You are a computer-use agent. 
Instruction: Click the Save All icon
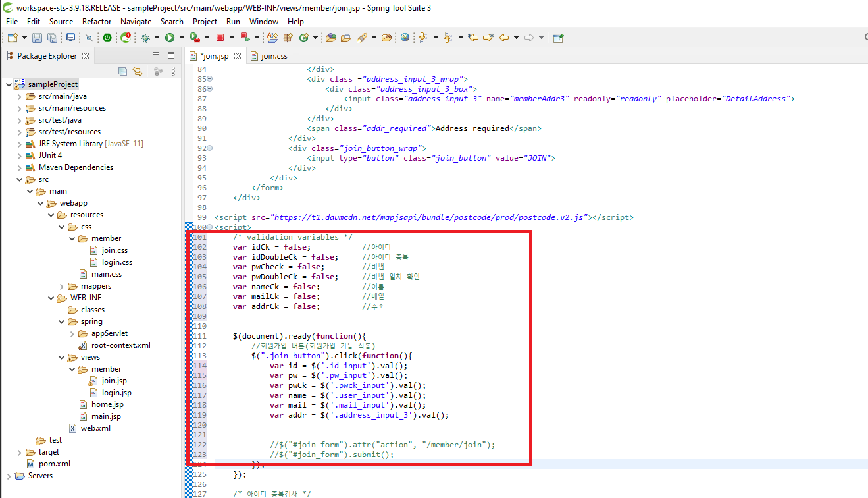(x=52, y=38)
